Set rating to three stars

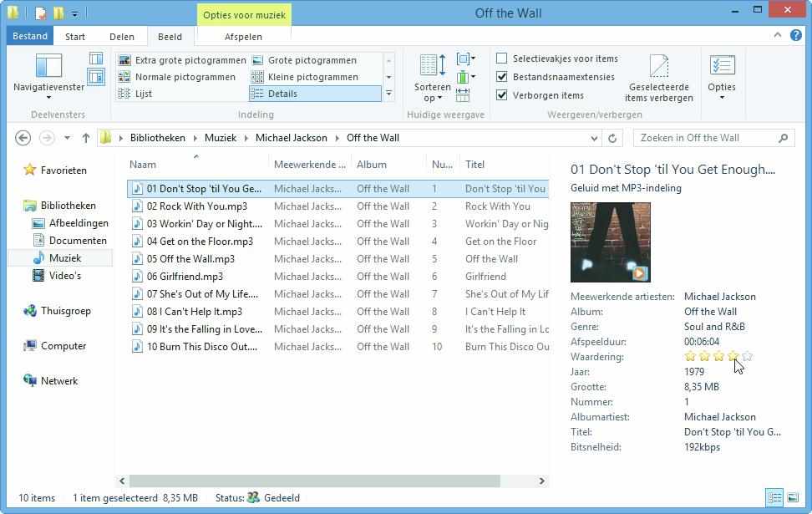pos(718,356)
